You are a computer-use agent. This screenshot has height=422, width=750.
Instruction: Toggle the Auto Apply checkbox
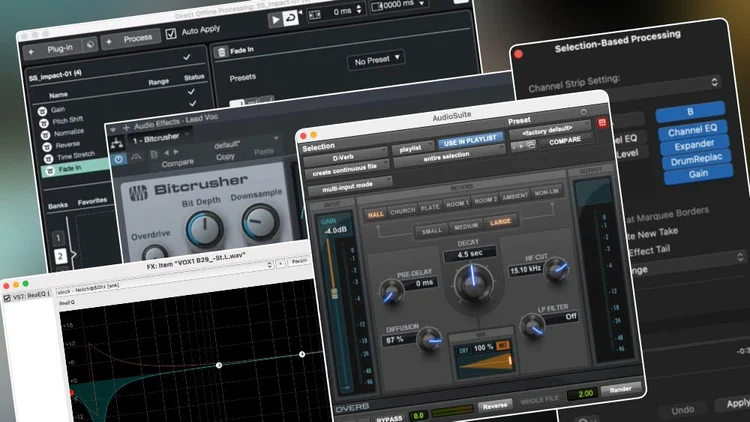coord(171,34)
